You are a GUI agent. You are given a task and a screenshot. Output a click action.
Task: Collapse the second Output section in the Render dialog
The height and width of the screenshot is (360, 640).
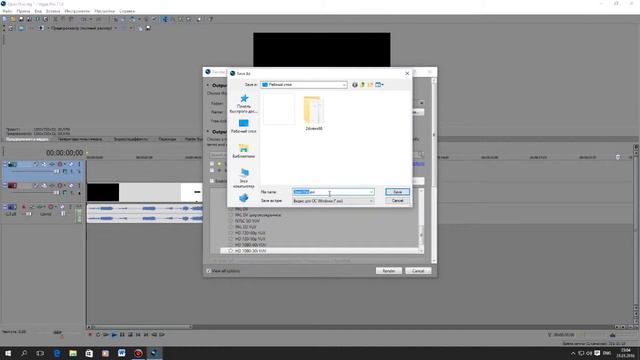(x=208, y=132)
